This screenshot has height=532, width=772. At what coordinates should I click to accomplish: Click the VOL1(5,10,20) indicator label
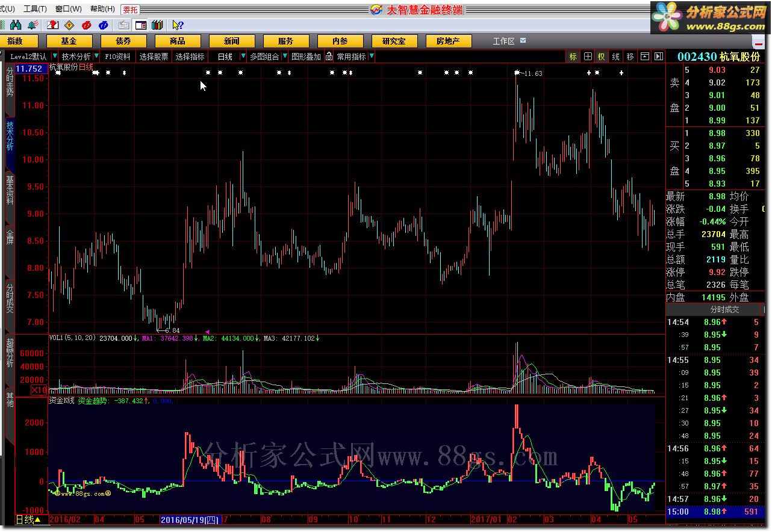(x=72, y=339)
